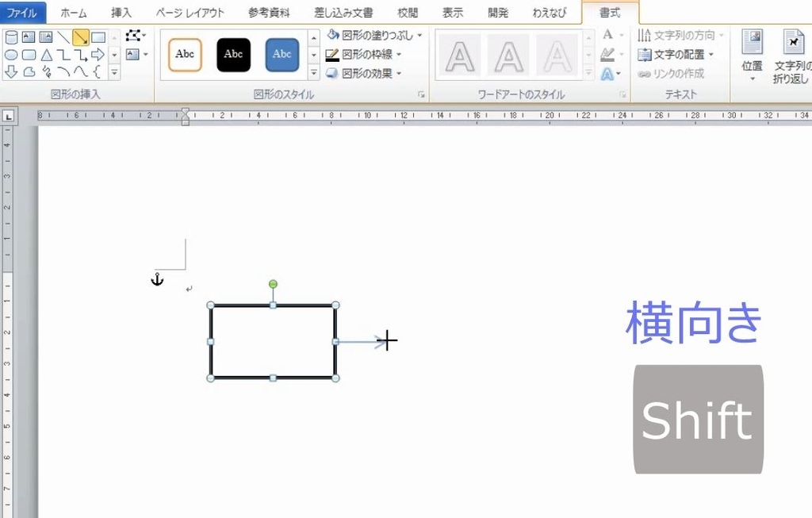
Task: Choose the Oval shape tool
Action: (x=10, y=56)
